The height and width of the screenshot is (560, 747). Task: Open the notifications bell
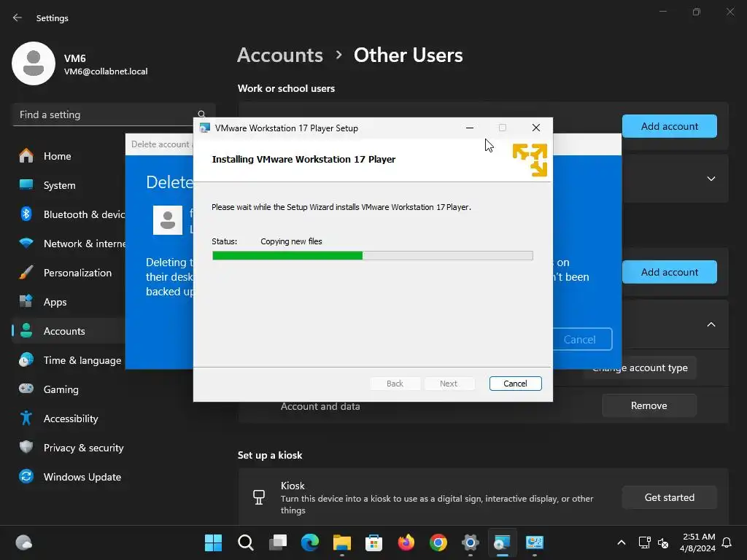click(x=727, y=542)
